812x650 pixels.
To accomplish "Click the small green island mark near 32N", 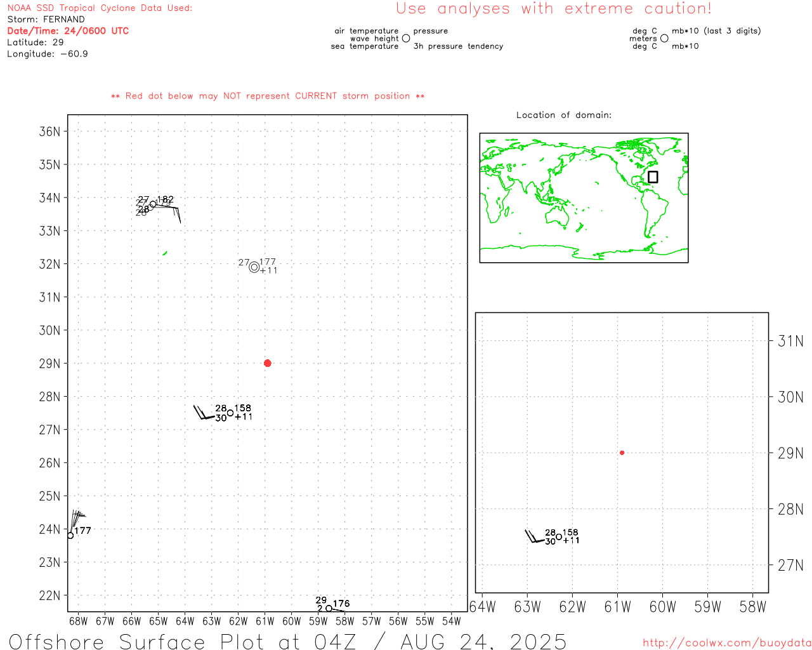I will [165, 253].
